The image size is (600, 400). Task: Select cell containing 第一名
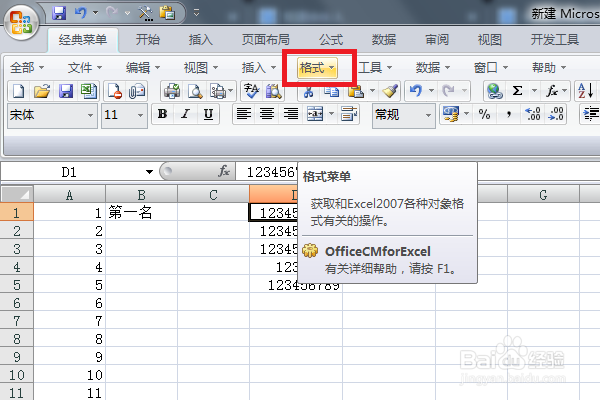[141, 212]
